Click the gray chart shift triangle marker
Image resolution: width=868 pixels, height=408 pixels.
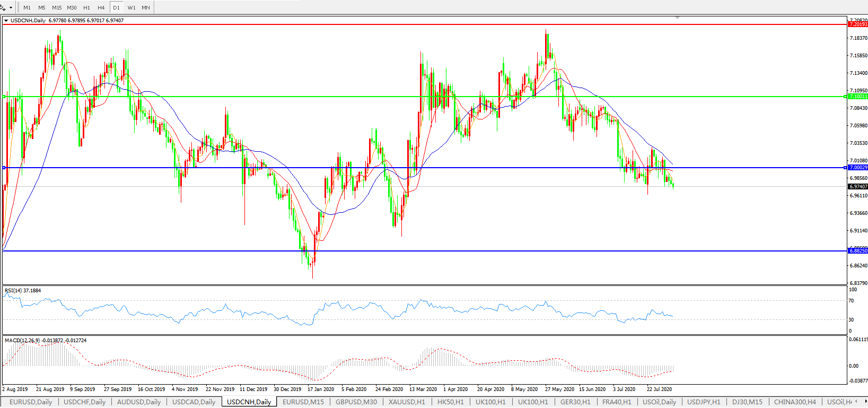click(x=677, y=18)
